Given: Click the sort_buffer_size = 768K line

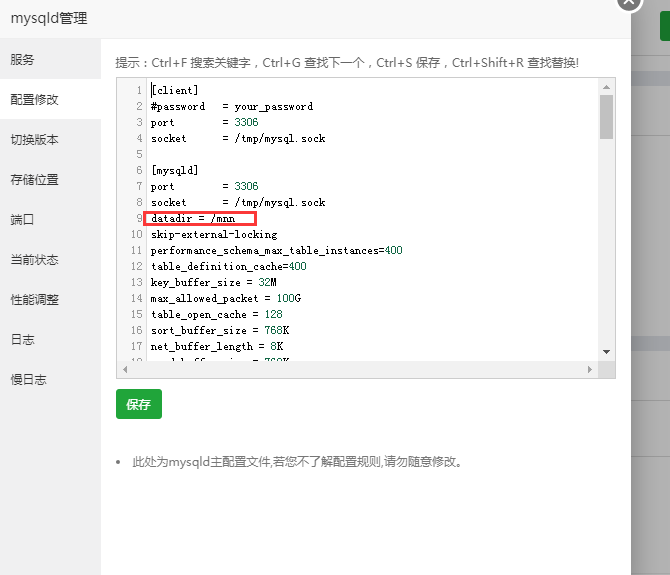Looking at the screenshot, I should pos(220,330).
